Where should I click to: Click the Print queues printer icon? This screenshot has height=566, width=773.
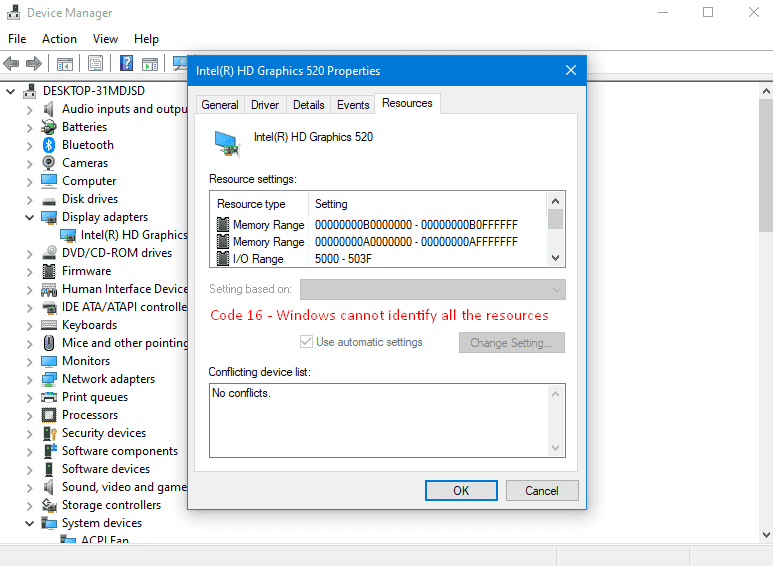49,397
